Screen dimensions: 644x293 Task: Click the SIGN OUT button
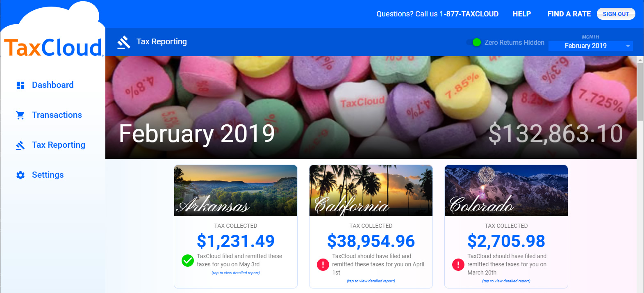pos(616,14)
